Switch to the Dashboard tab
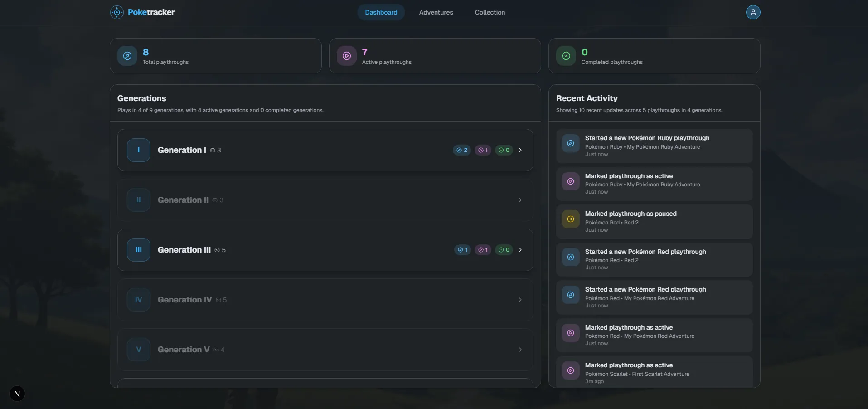 coord(381,12)
